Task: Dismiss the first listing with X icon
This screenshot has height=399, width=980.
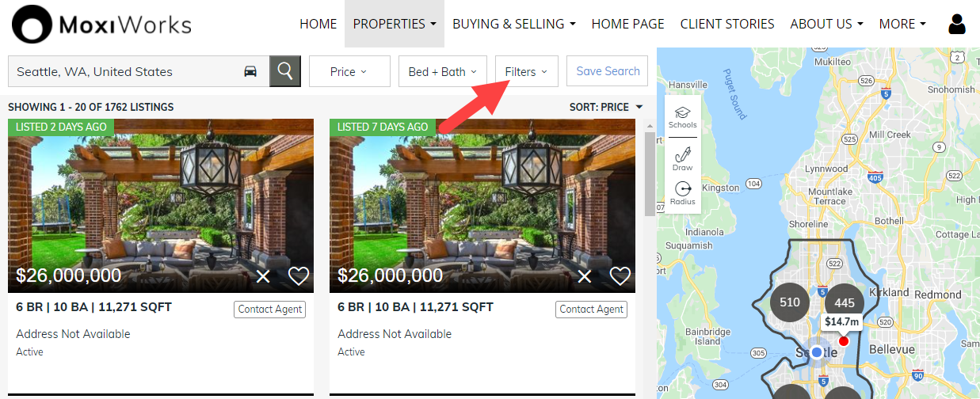Action: coord(264,276)
